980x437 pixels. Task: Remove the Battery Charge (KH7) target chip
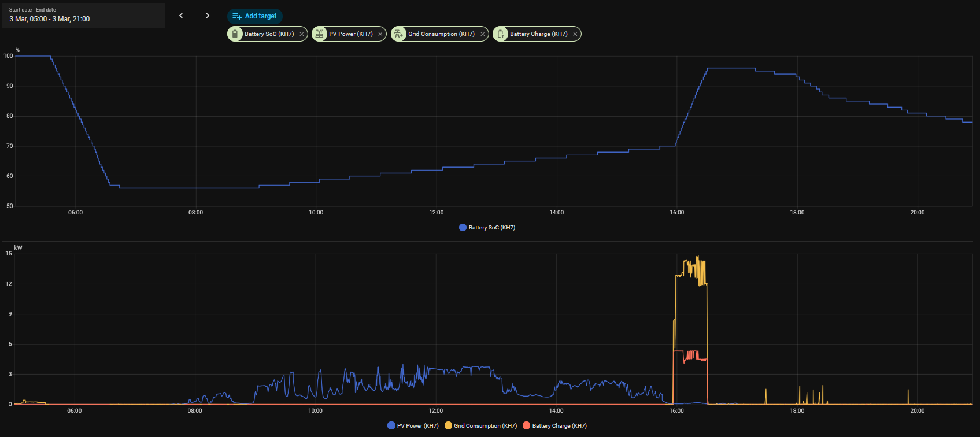575,34
